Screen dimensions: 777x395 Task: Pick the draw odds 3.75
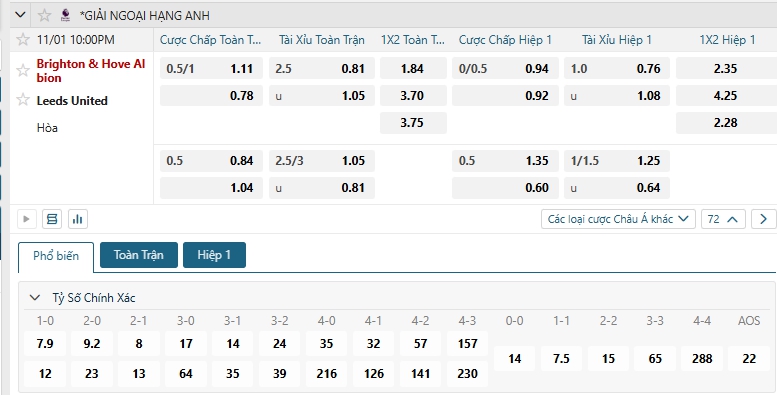tap(413, 122)
